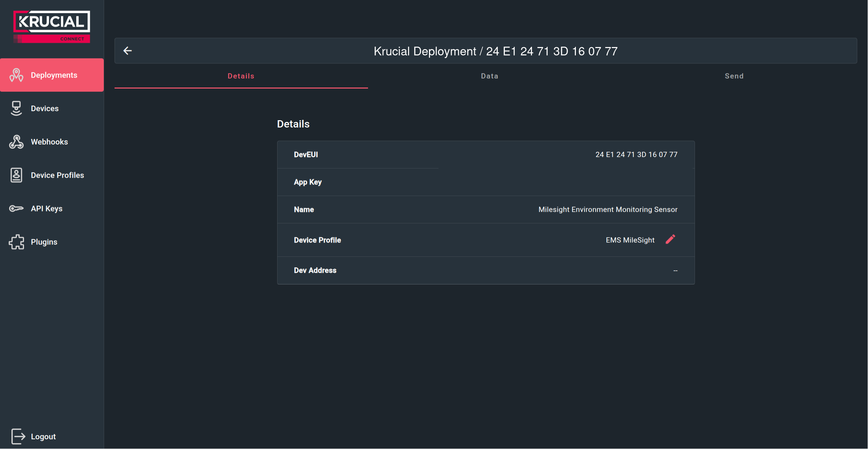Click the Logout exit icon
This screenshot has width=868, height=449.
(x=18, y=436)
